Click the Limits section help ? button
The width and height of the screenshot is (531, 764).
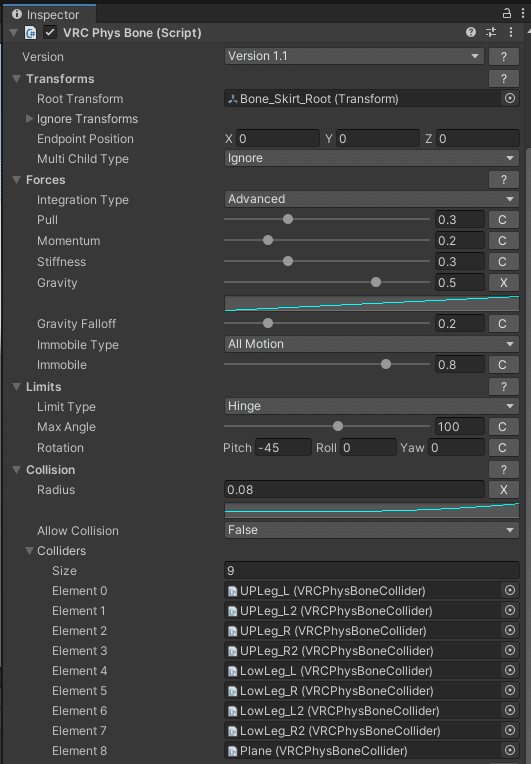[503, 387]
